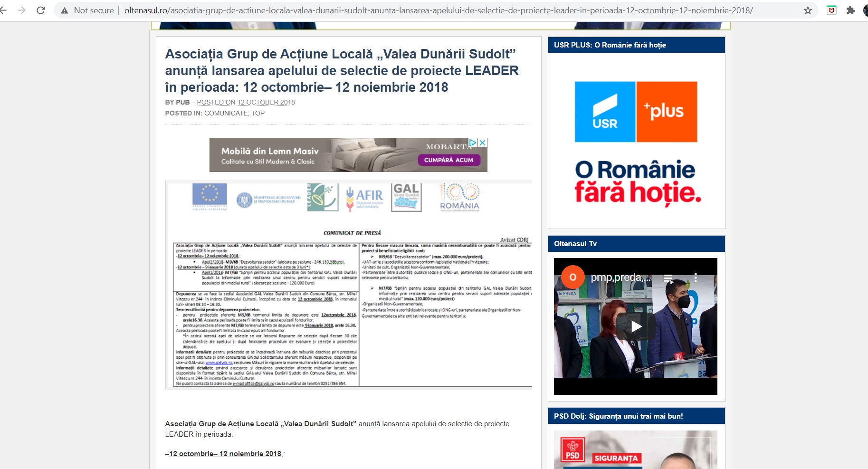The width and height of the screenshot is (868, 469).
Task: Open AdChoices info triangle on ad
Action: pos(473,143)
